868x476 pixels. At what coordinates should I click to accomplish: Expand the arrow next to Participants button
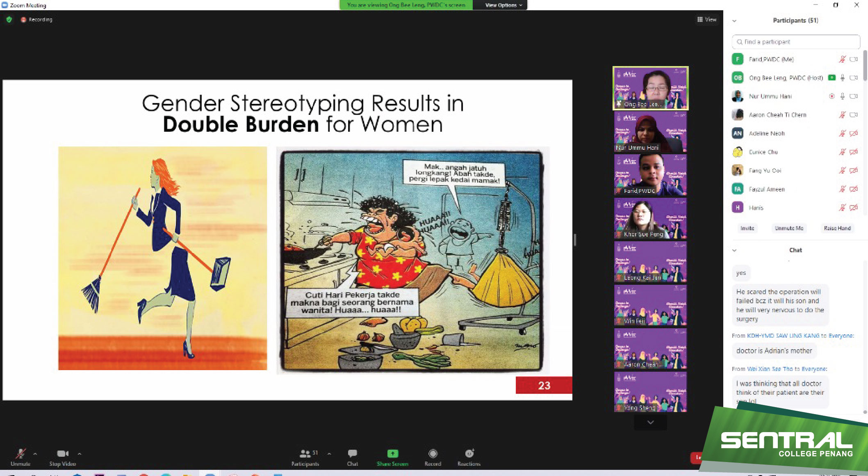point(329,454)
